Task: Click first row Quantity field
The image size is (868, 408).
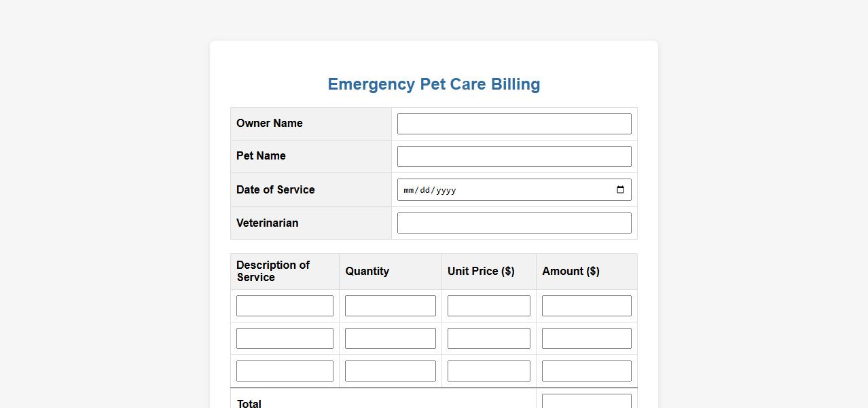Action: tap(391, 306)
